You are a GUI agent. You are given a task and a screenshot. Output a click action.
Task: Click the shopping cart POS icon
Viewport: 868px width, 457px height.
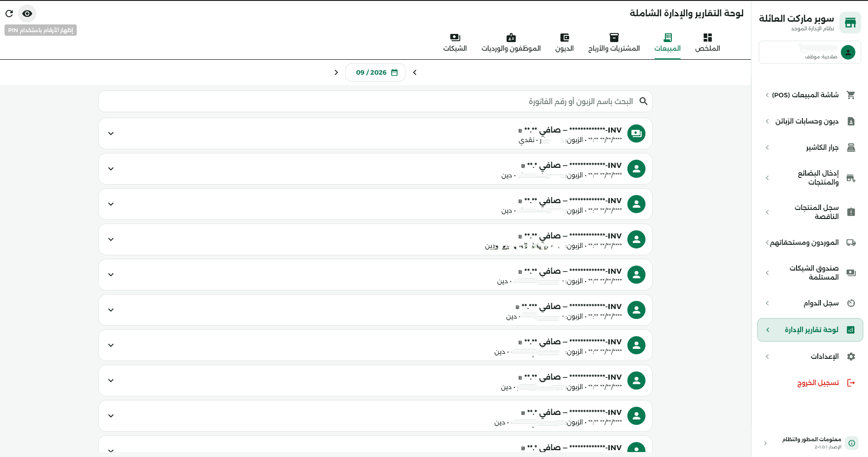(x=851, y=95)
